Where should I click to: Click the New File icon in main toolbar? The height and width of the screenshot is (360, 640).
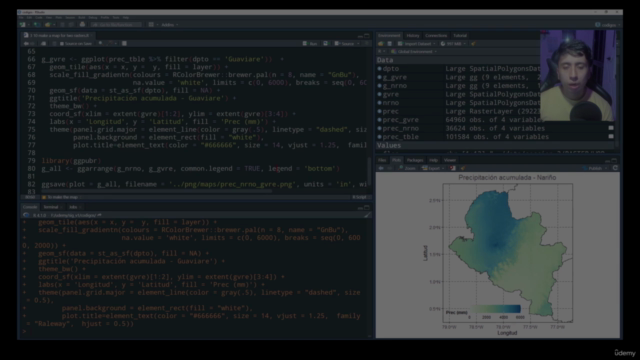[23, 25]
